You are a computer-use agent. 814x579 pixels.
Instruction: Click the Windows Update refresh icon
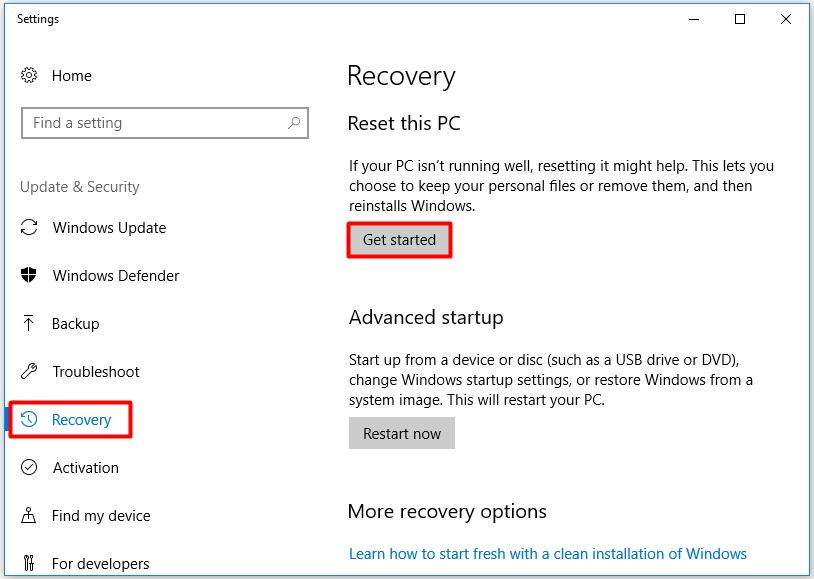pos(29,228)
